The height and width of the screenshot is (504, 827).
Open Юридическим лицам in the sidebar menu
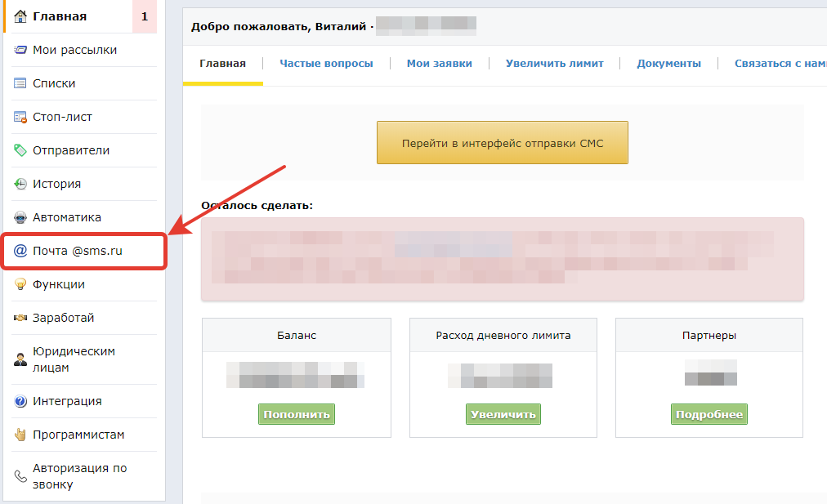point(74,359)
